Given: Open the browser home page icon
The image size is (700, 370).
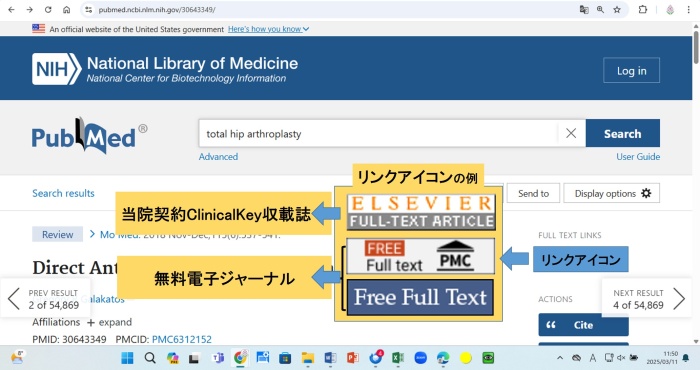Looking at the screenshot, I should [67, 9].
